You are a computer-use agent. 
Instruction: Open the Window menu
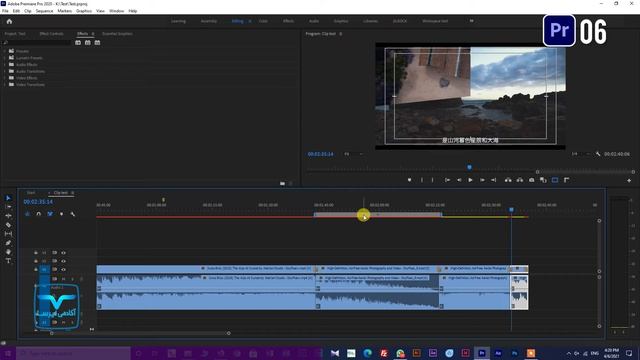click(116, 11)
